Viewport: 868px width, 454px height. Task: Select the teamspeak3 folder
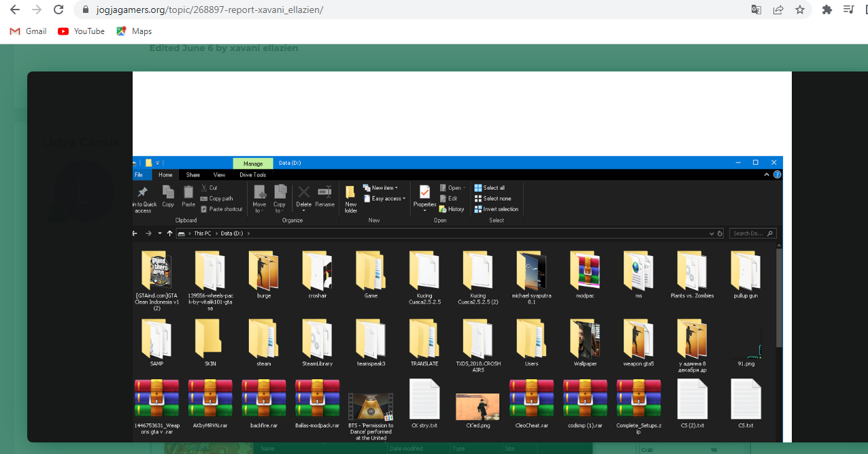[371, 342]
